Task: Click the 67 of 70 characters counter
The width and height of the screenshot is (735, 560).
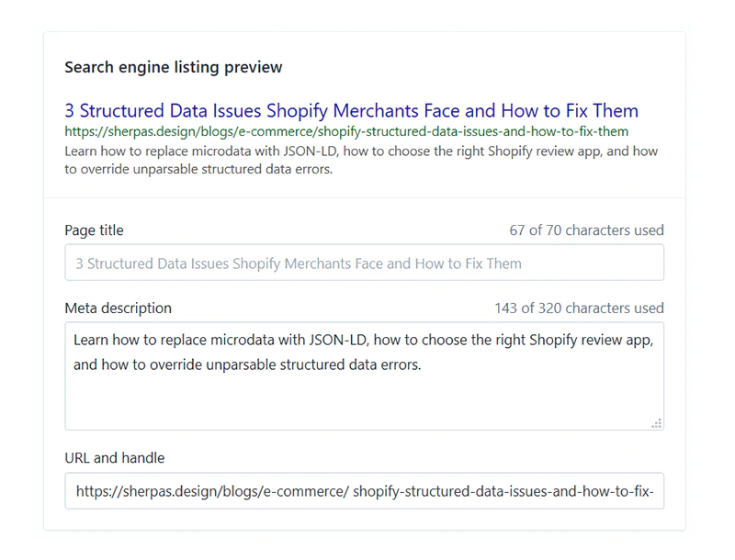Action: (x=586, y=230)
